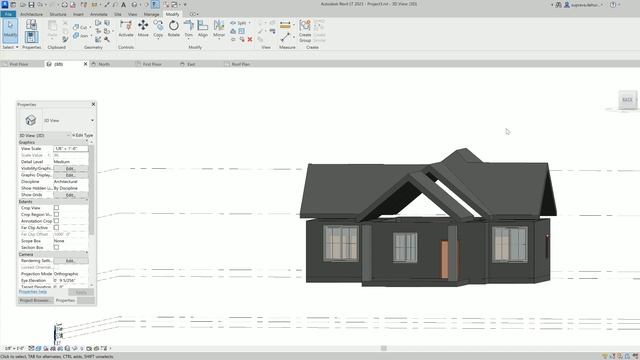Viewport: 640px width, 360px height.
Task: Click Edit for Rendering Settings
Action: click(x=71, y=260)
